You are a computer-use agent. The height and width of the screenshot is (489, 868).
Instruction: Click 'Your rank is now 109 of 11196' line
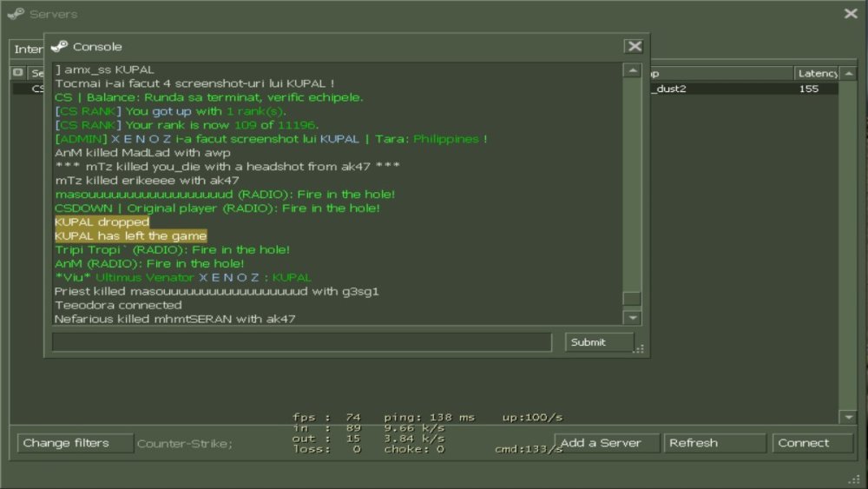click(x=187, y=125)
